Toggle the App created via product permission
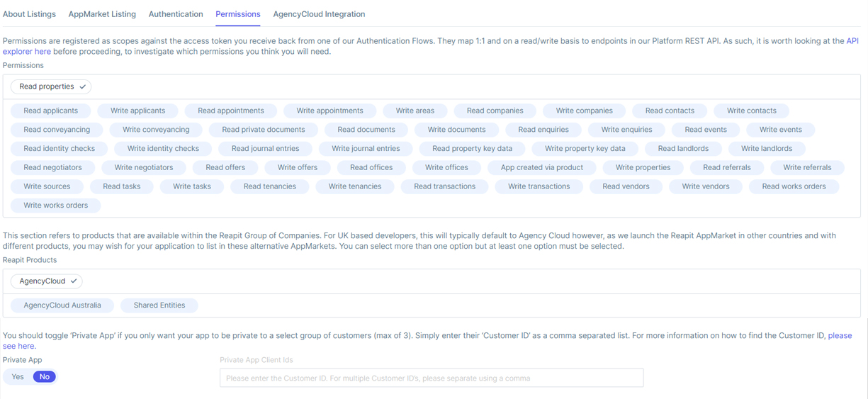This screenshot has width=868, height=399. pyautogui.click(x=541, y=167)
